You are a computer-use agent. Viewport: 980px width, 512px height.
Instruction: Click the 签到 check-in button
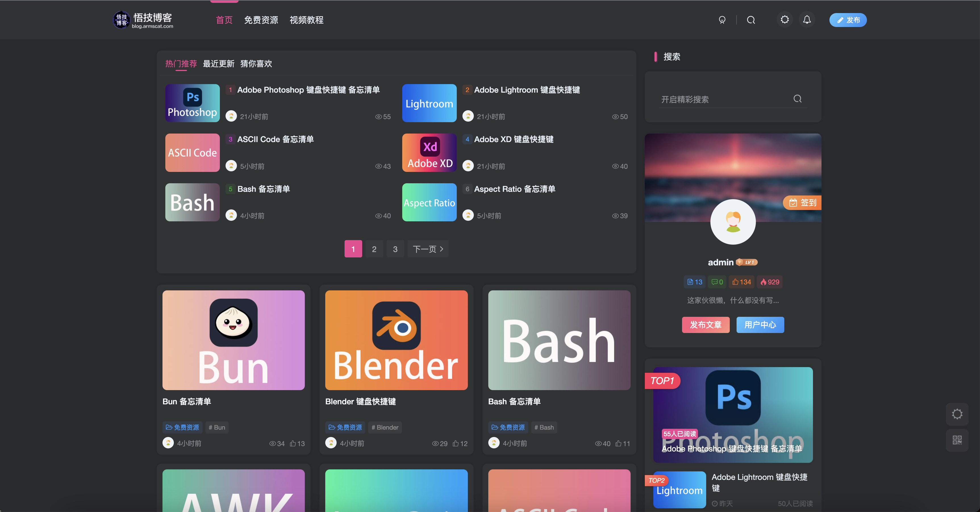point(802,203)
